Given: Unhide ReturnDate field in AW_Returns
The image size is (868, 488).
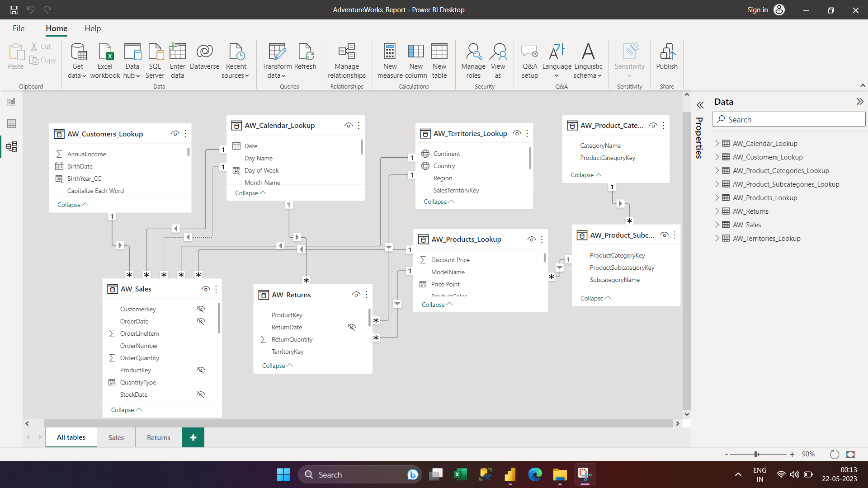Looking at the screenshot, I should pyautogui.click(x=352, y=327).
